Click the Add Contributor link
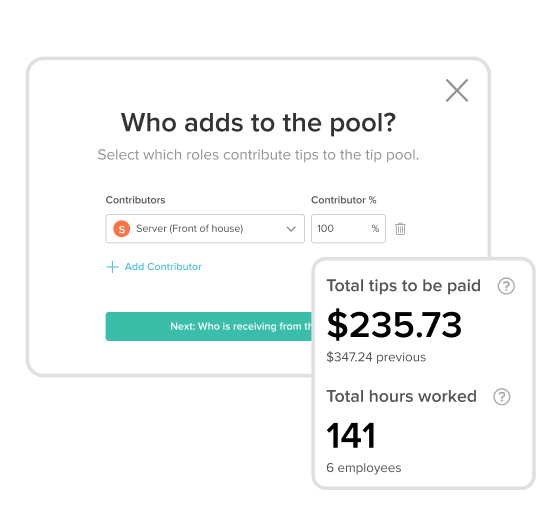The width and height of the screenshot is (548, 519). tap(163, 267)
